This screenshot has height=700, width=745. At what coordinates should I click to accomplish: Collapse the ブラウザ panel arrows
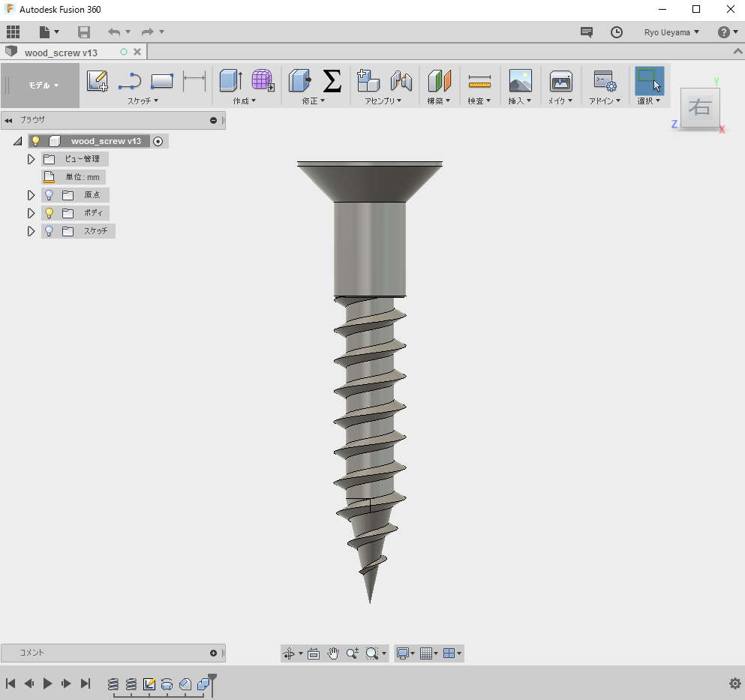click(8, 120)
